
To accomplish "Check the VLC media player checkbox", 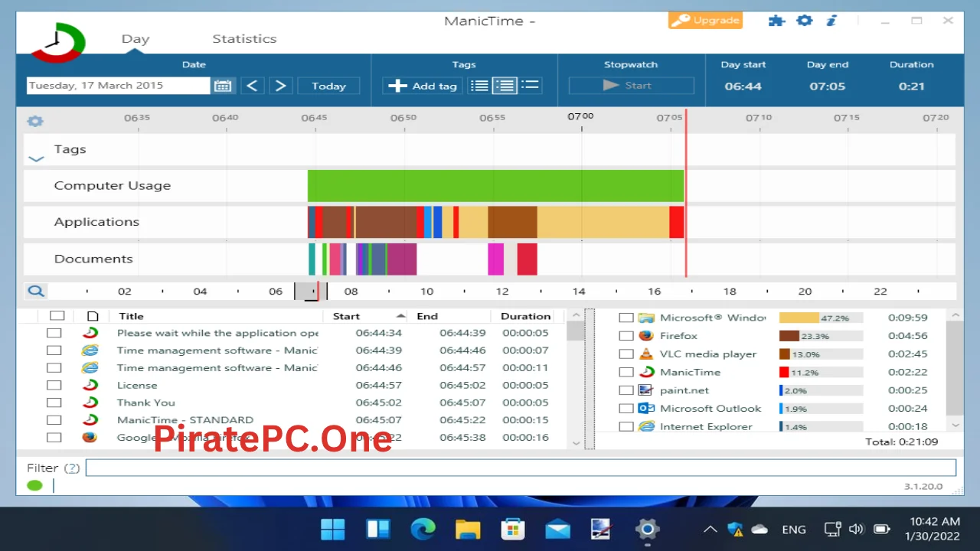I will [626, 354].
